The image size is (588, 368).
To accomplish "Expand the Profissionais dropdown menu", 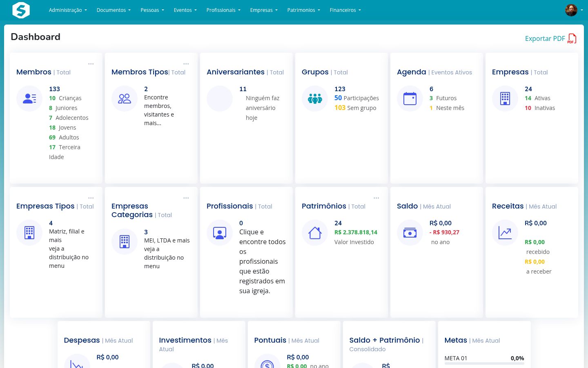I will (223, 10).
